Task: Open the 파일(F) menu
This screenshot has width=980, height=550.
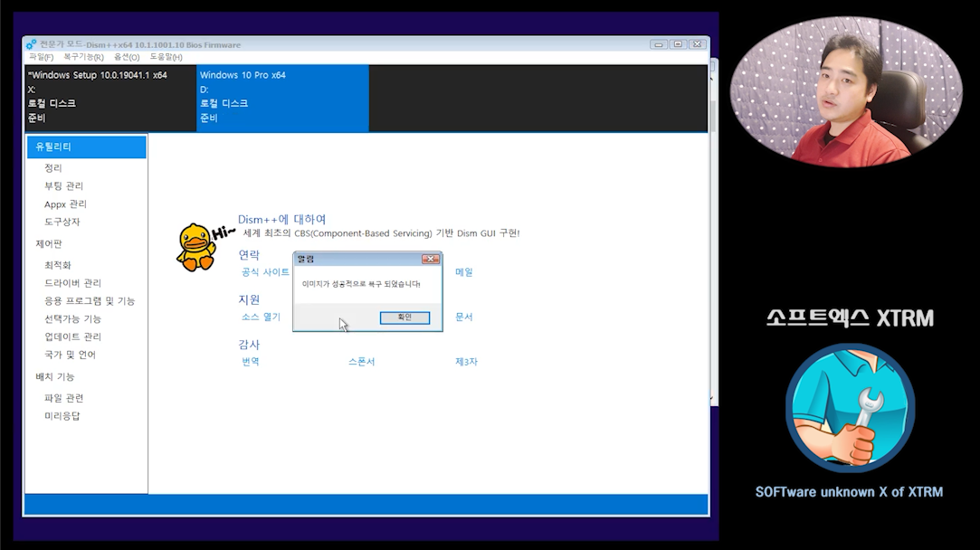Action: 42,57
